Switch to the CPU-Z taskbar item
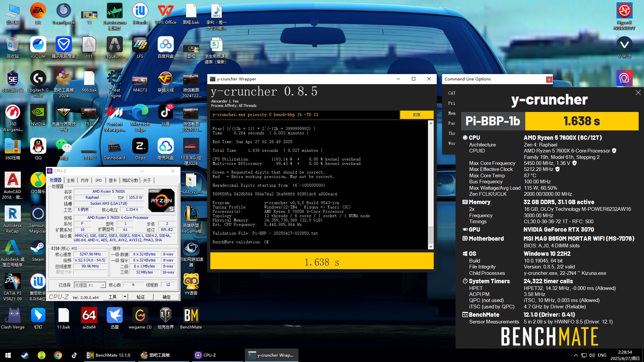This screenshot has width=644, height=362. pos(217,355)
